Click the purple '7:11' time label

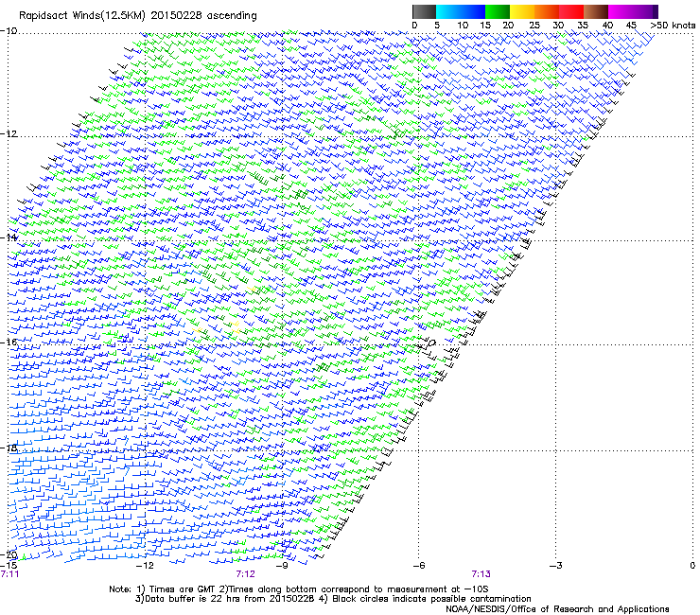(9, 574)
